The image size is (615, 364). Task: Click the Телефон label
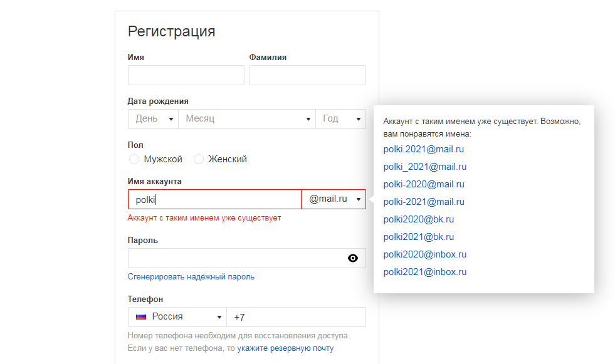[x=145, y=299]
